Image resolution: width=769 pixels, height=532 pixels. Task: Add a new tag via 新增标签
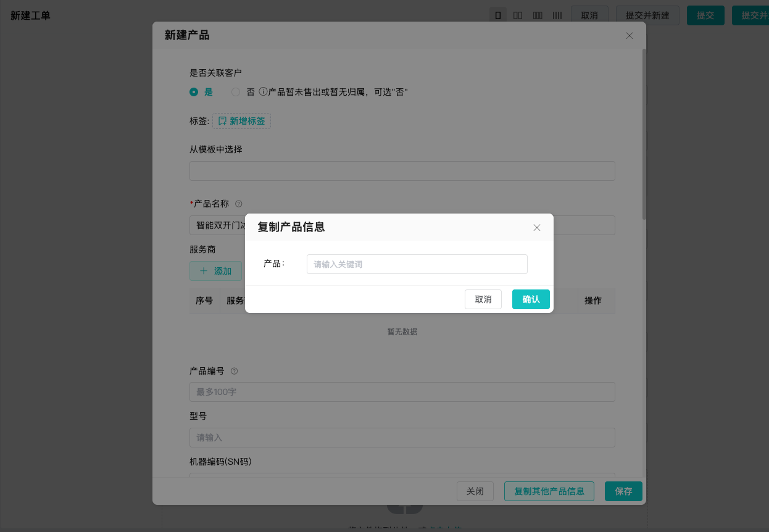(241, 121)
